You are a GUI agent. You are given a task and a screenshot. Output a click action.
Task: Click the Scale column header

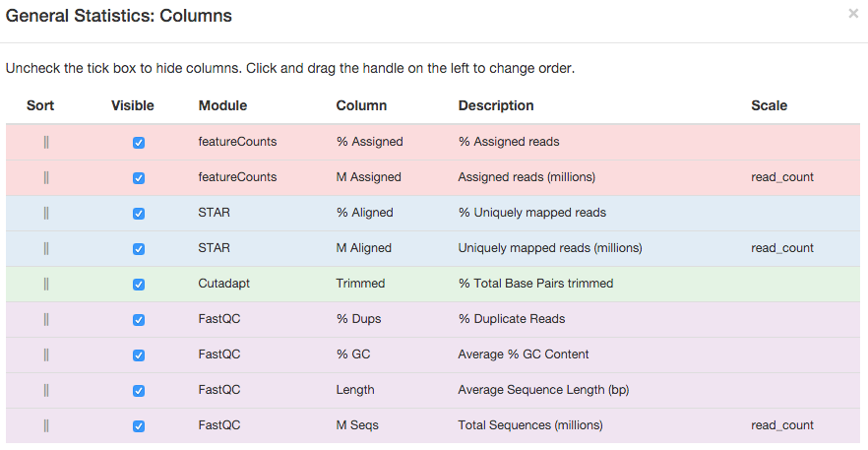pyautogui.click(x=769, y=105)
